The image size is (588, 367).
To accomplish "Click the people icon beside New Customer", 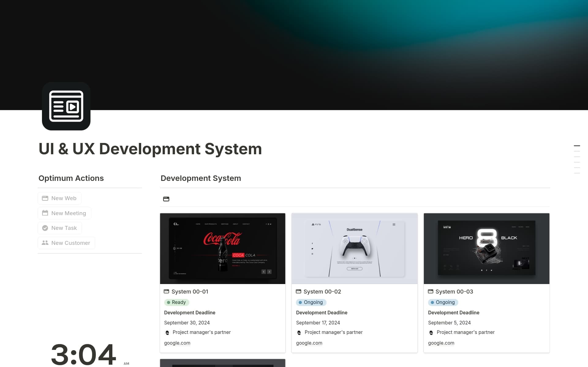I will coord(45,243).
